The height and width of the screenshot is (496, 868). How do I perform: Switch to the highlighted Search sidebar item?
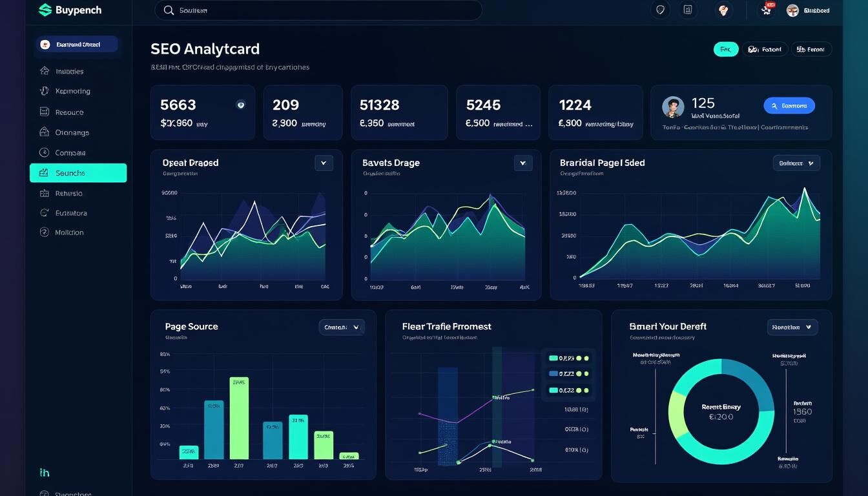(x=77, y=172)
